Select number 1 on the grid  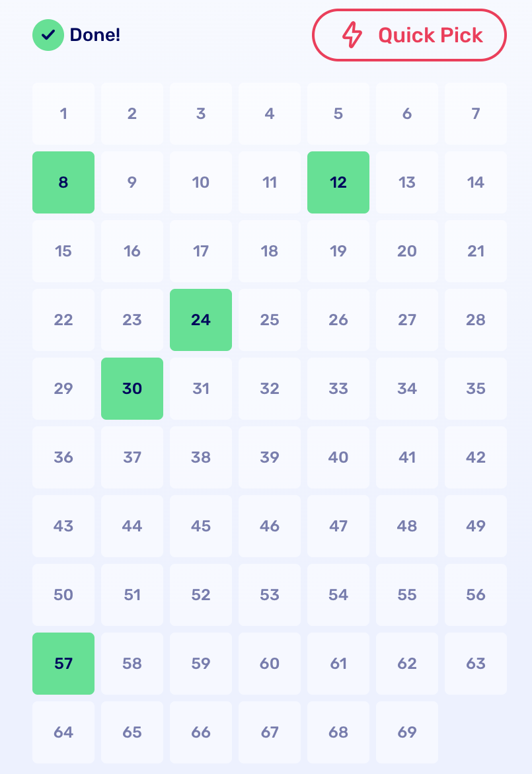point(63,114)
